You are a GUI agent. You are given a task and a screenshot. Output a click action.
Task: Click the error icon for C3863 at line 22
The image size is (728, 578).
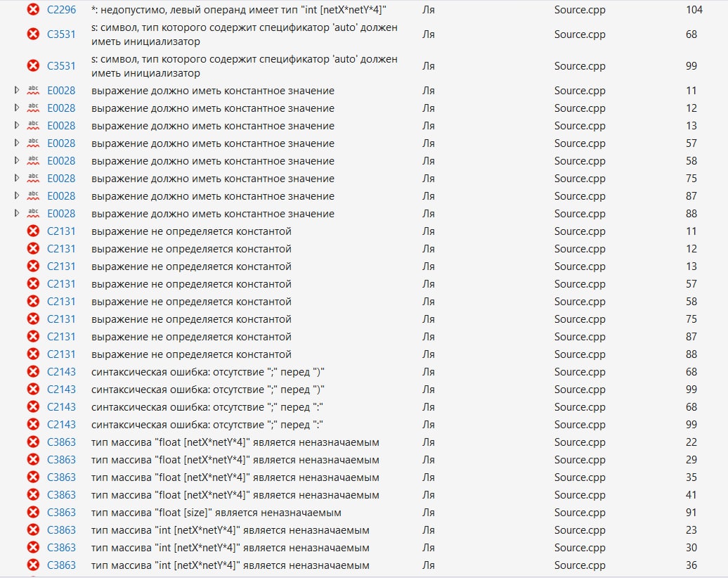[x=33, y=442]
